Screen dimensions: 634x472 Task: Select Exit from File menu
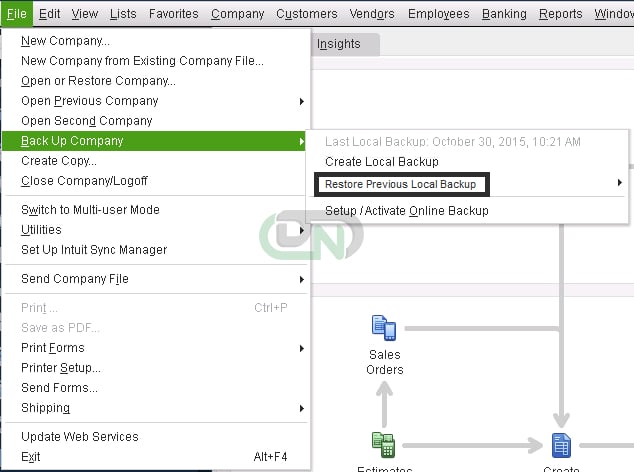pyautogui.click(x=156, y=457)
